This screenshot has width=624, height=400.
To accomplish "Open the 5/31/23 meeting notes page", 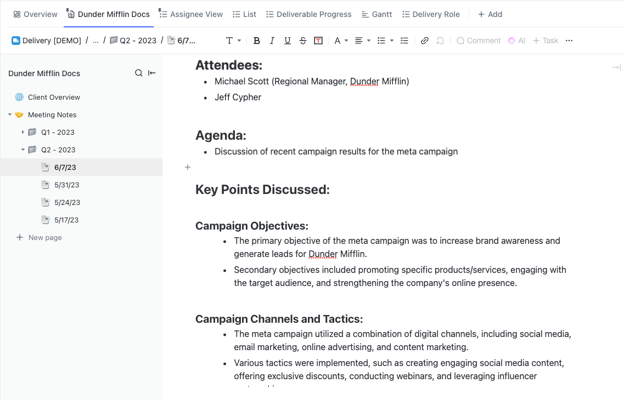I will click(x=67, y=185).
